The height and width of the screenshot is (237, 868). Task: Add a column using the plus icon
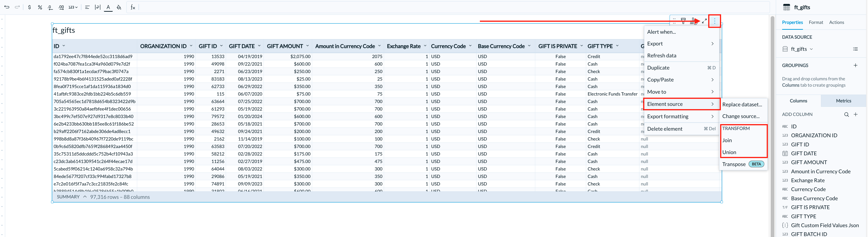coord(856,114)
